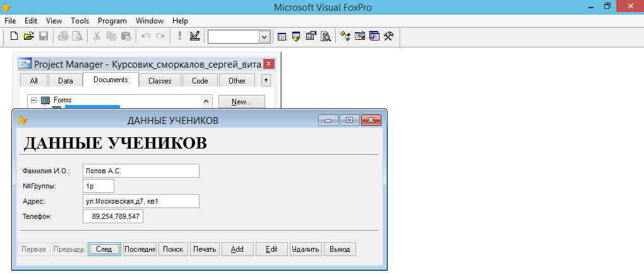This screenshot has width=644, height=277.
Task: Open the Object Browser toolbar icon
Action: [x=360, y=36]
